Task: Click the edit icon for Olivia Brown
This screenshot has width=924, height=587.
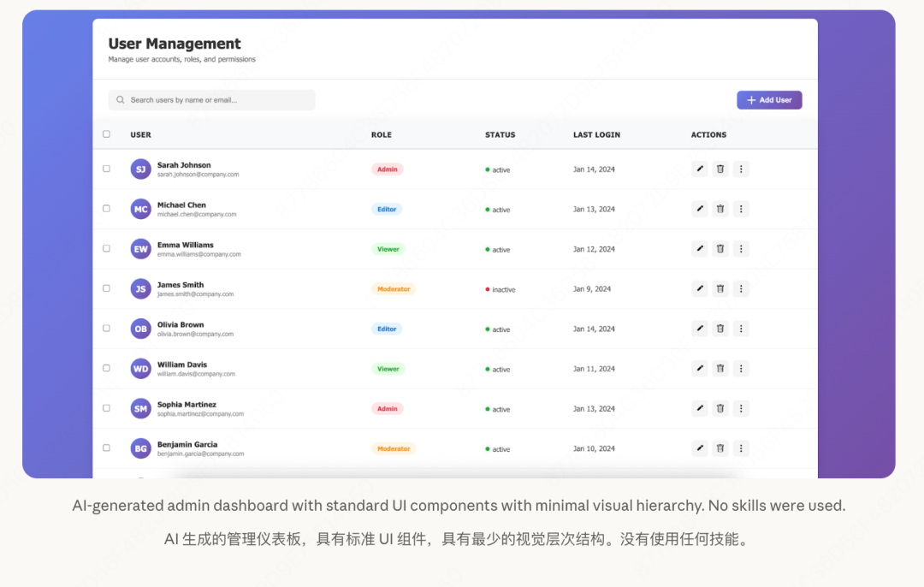Action: point(699,328)
